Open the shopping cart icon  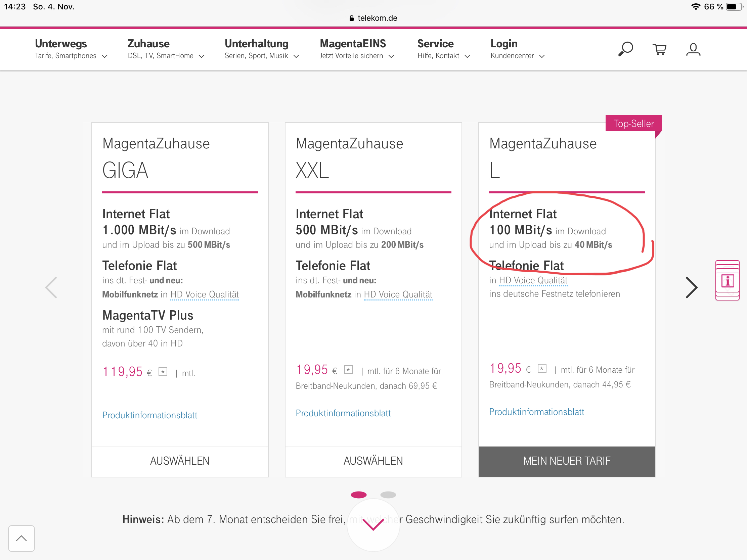(x=659, y=49)
